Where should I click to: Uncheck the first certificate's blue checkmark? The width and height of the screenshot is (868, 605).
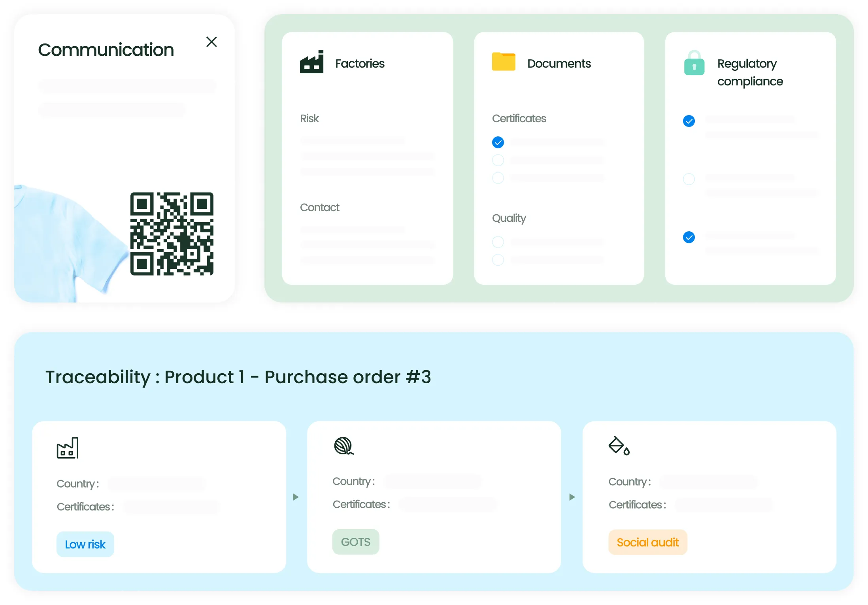click(498, 142)
